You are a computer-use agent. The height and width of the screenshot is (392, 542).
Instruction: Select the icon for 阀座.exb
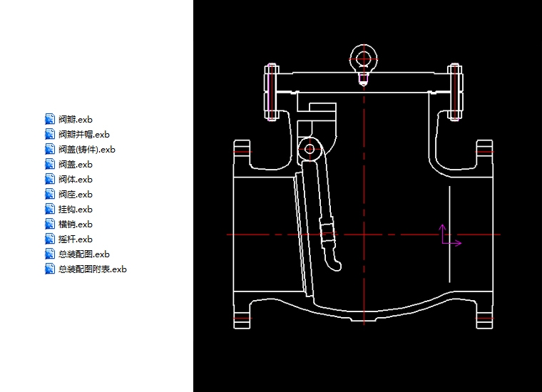pos(49,194)
